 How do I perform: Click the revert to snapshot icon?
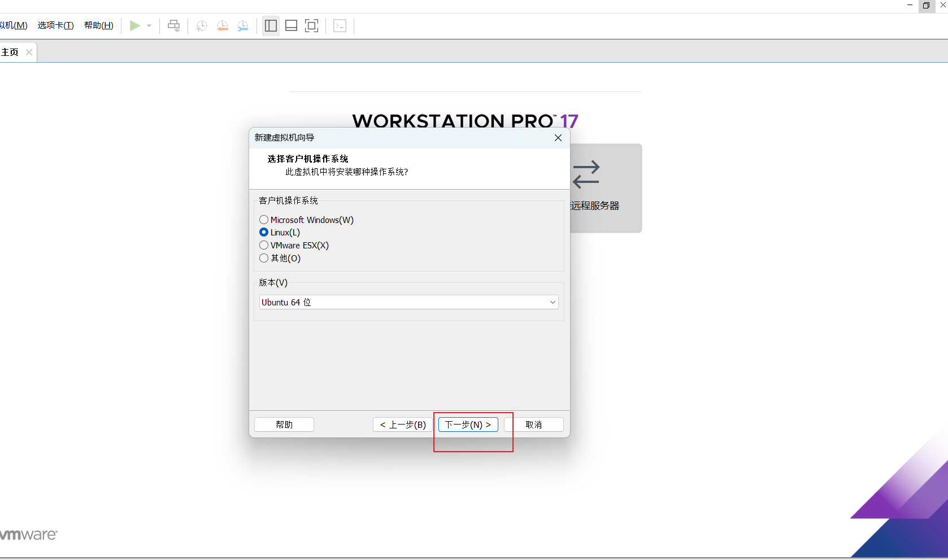pyautogui.click(x=223, y=25)
